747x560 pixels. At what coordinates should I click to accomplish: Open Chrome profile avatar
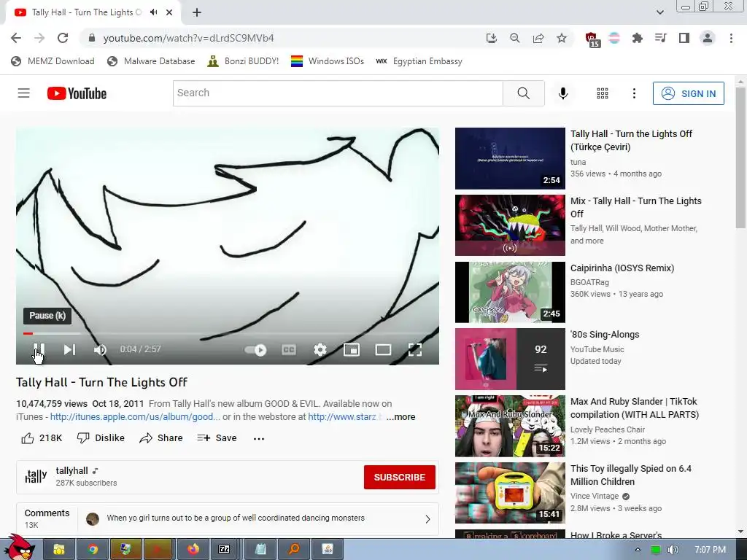pos(708,38)
